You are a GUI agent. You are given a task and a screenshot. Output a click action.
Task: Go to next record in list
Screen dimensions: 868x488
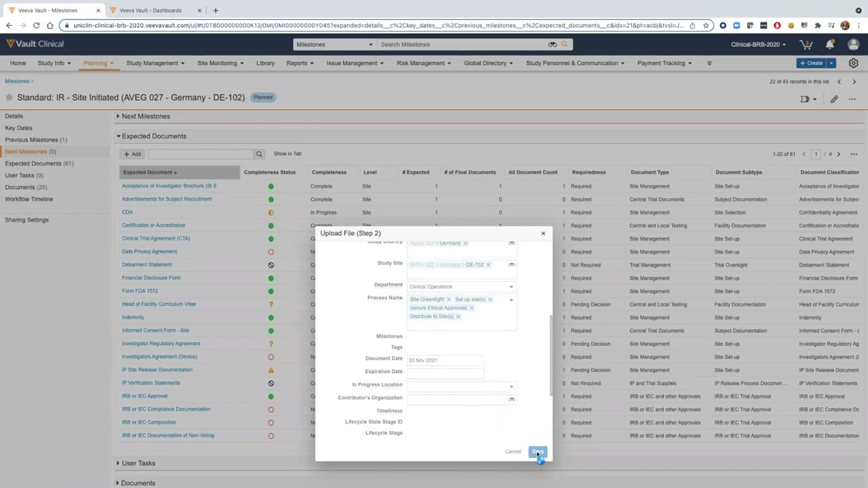854,81
